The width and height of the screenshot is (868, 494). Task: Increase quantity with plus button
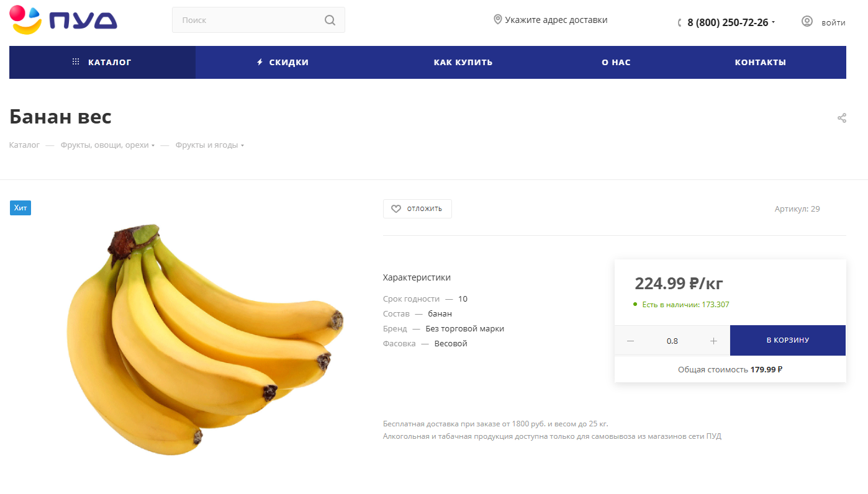[713, 341]
